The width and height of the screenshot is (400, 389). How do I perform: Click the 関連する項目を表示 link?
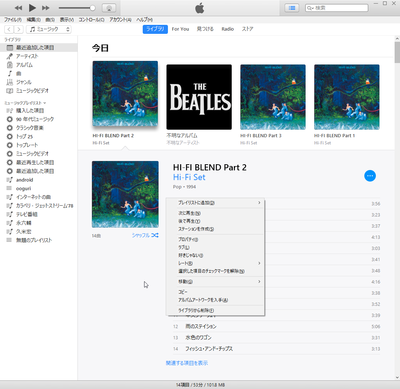pos(187,363)
